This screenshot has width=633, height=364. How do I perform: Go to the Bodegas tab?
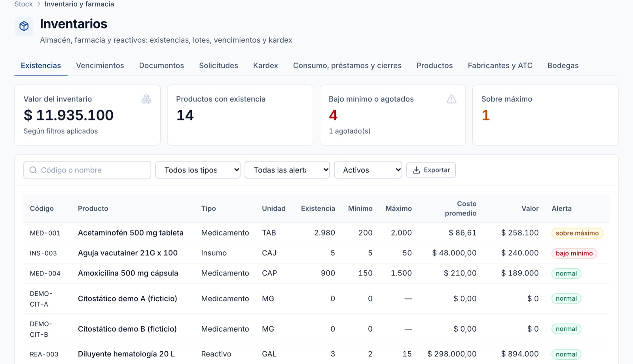(x=563, y=66)
